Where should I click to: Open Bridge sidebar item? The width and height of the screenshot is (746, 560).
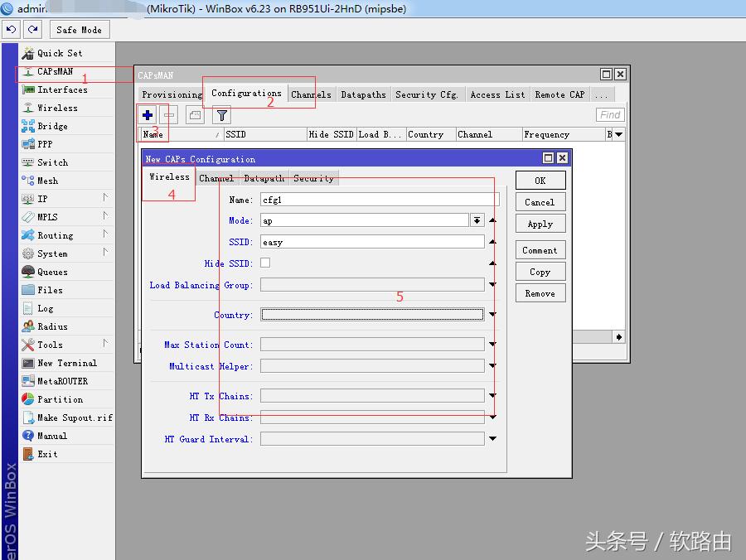[67, 126]
